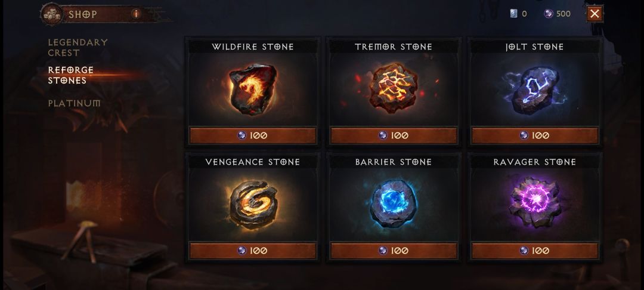Switch to the Platinum tab
This screenshot has width=644, height=290.
pos(74,103)
